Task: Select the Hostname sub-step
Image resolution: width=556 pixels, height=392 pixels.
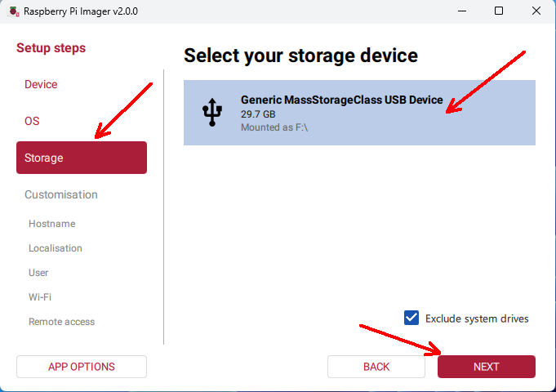Action: coord(51,224)
